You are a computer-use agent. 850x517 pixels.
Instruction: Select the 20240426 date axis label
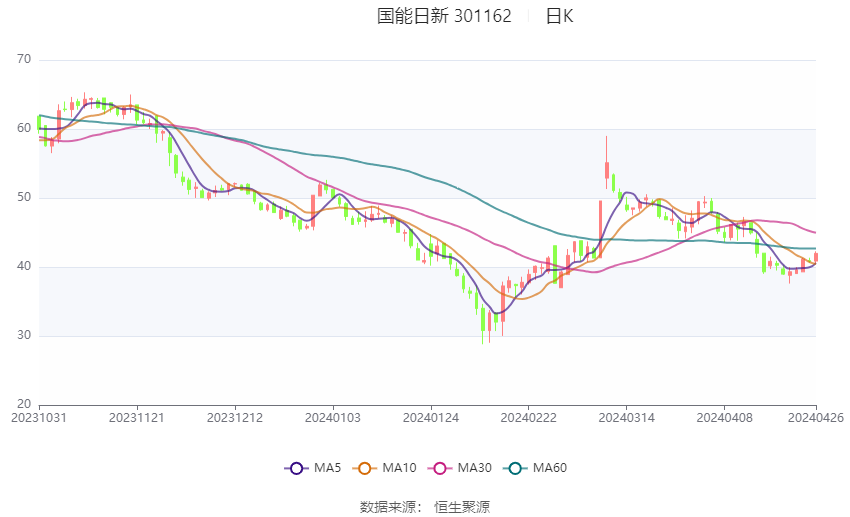coord(815,417)
